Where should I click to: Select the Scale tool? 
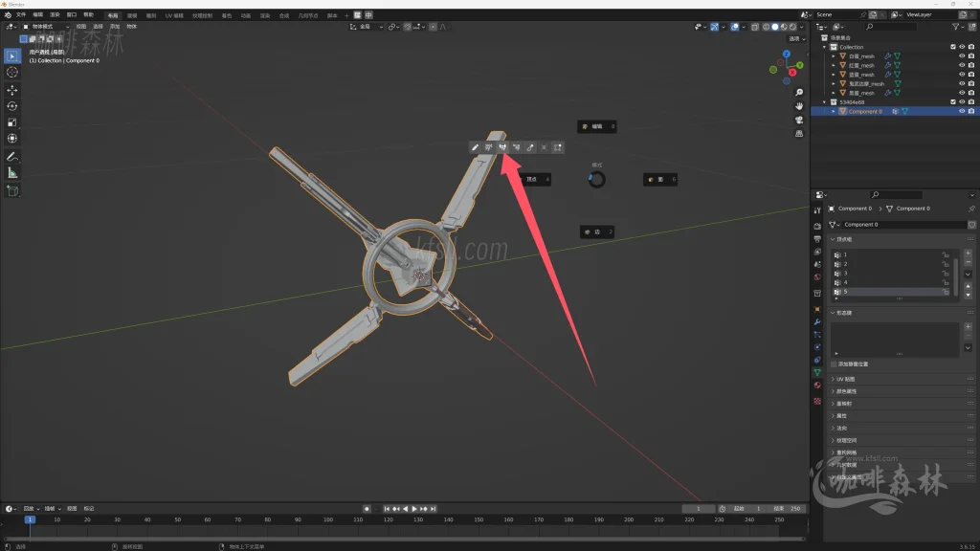pyautogui.click(x=12, y=121)
